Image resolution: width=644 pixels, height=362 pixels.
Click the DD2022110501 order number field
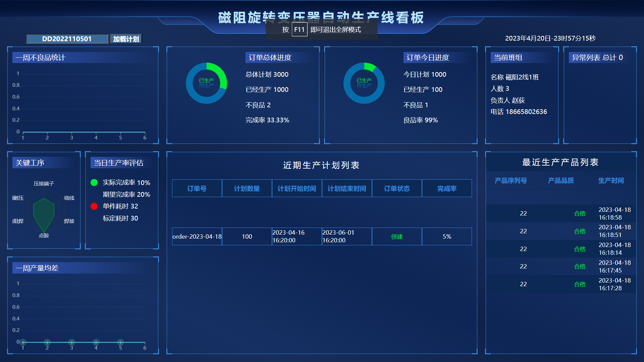pyautogui.click(x=67, y=39)
